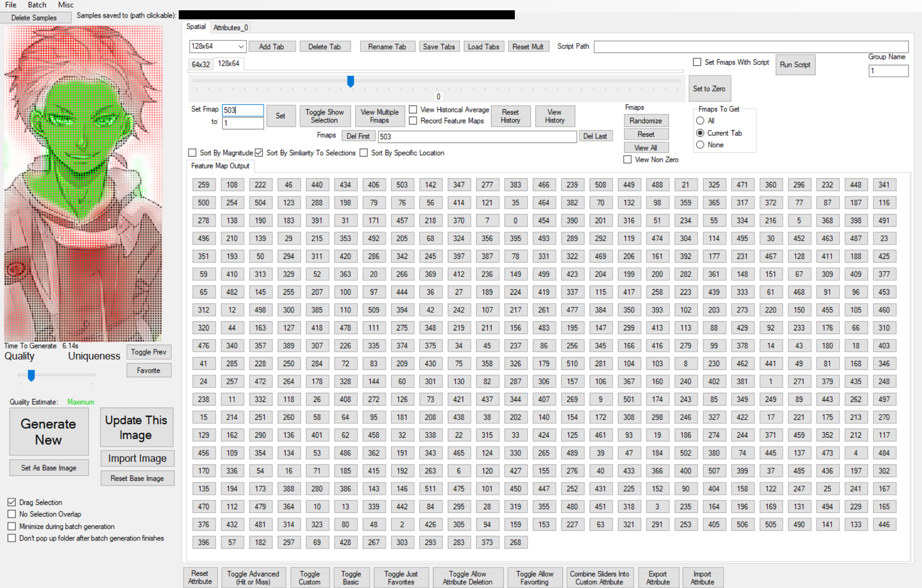
Task: Click the blue feature map multiplier slider thumb
Action: [350, 81]
